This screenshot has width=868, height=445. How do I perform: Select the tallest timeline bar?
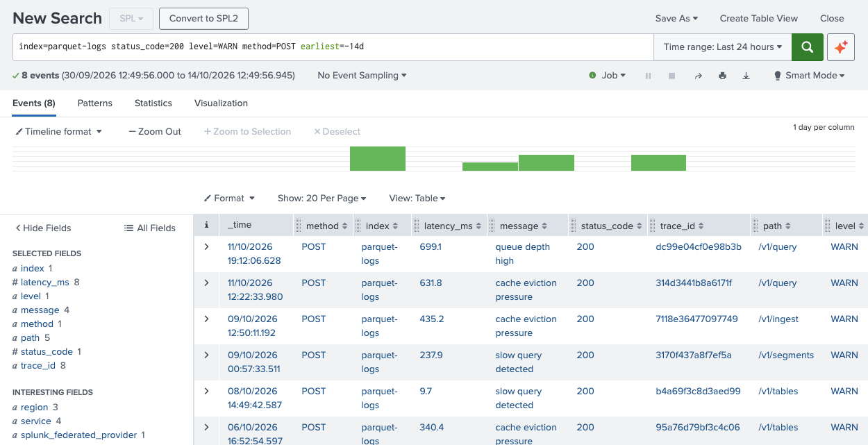pos(377,158)
